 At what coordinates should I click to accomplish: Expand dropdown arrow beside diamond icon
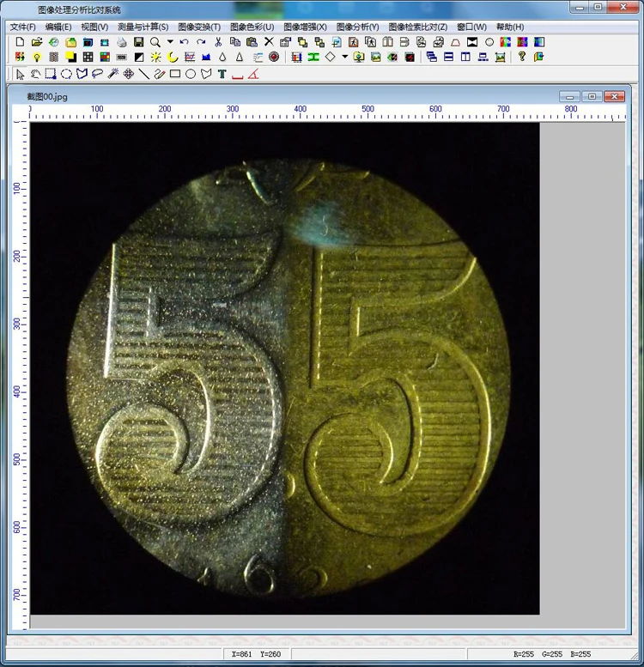345,57
